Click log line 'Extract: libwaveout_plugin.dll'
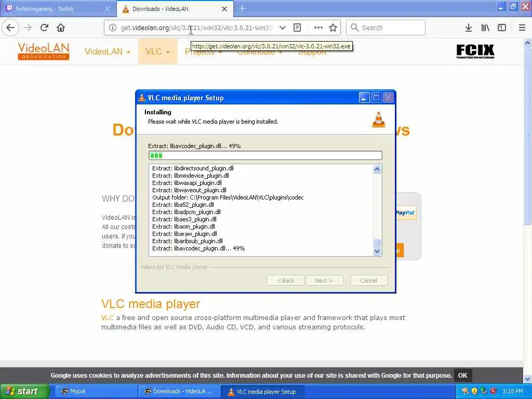Image resolution: width=532 pixels, height=399 pixels. pyautogui.click(x=189, y=190)
